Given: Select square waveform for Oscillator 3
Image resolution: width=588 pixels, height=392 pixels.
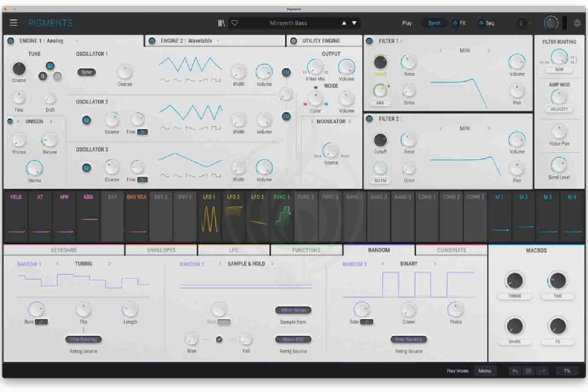Looking at the screenshot, I should (216, 176).
